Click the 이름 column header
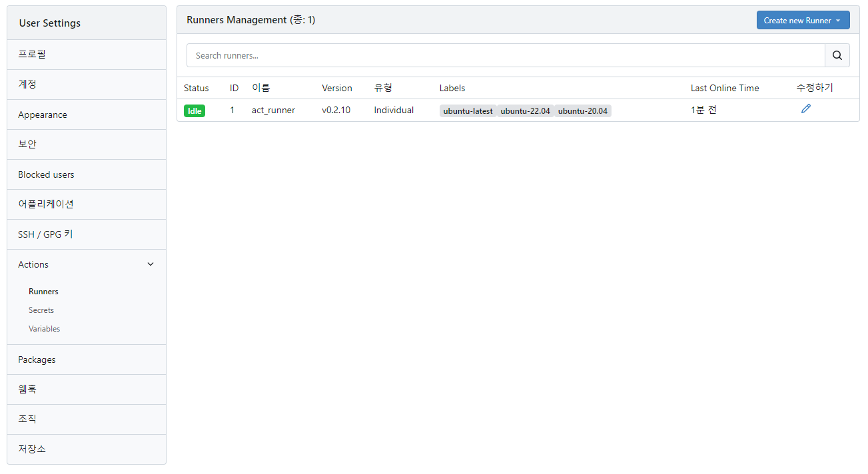 coord(261,88)
